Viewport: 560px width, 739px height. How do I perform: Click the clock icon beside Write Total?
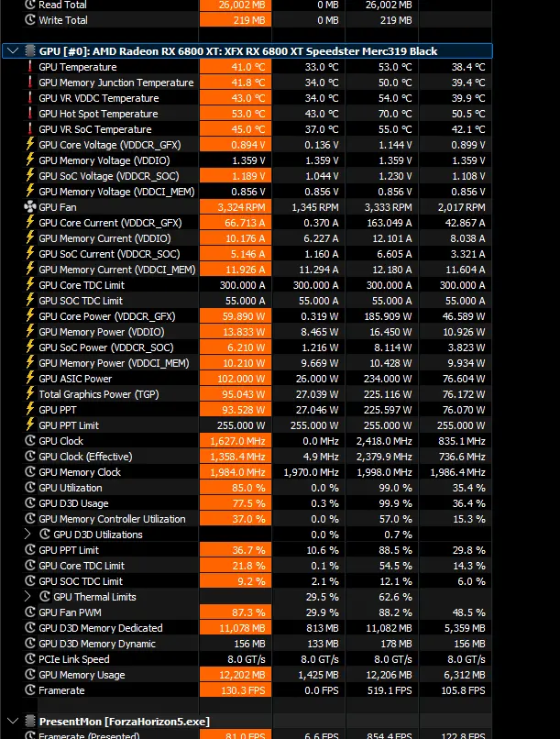point(30,19)
